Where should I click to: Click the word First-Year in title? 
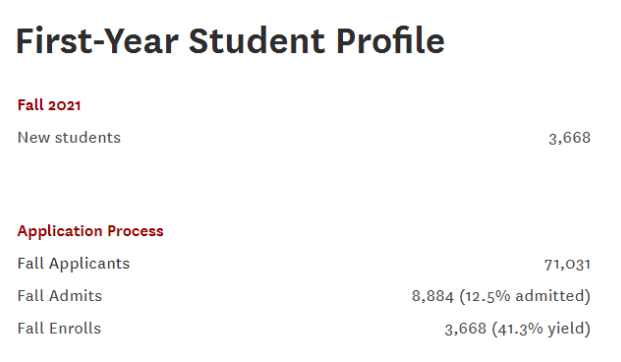tap(97, 41)
